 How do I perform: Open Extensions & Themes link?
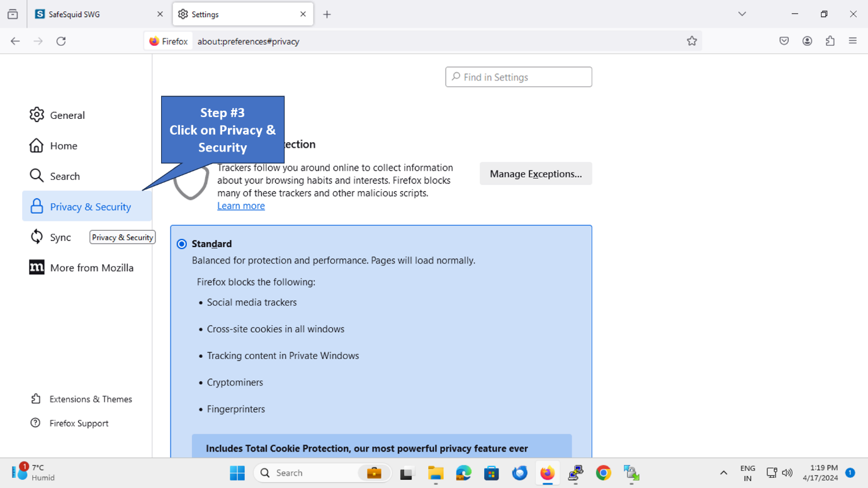(x=90, y=399)
